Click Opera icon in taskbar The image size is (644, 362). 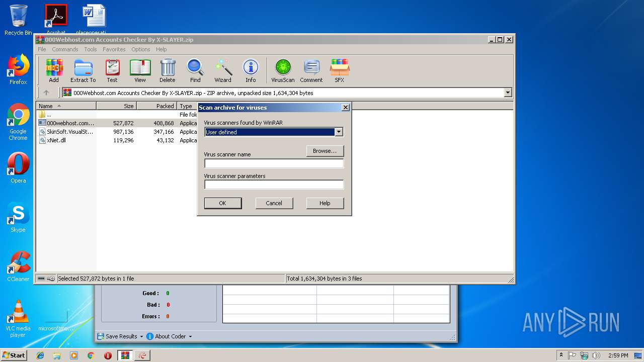click(108, 355)
